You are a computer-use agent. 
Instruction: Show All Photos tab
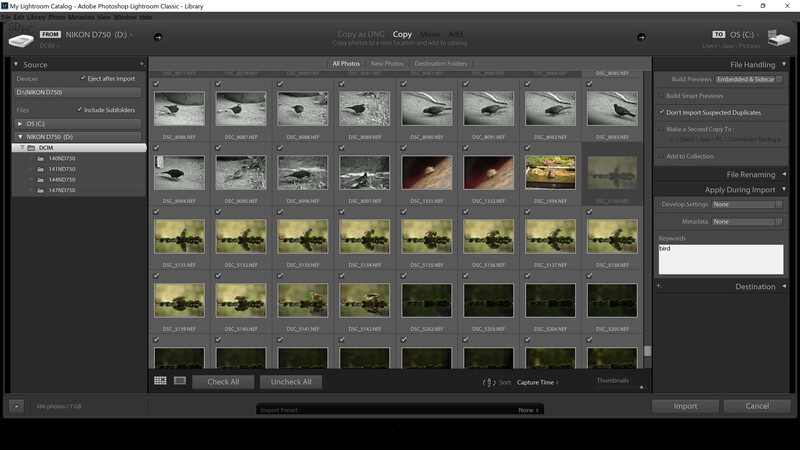click(x=346, y=64)
